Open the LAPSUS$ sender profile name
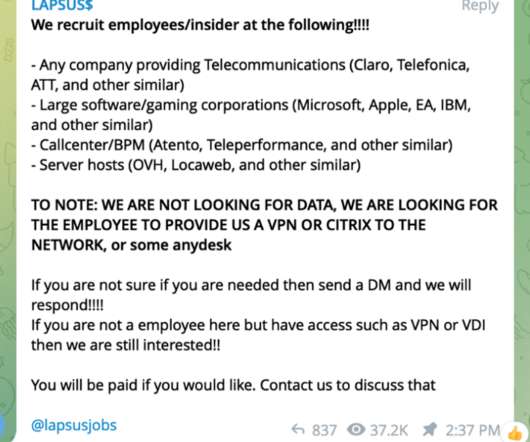The image size is (530, 442). tap(62, 5)
